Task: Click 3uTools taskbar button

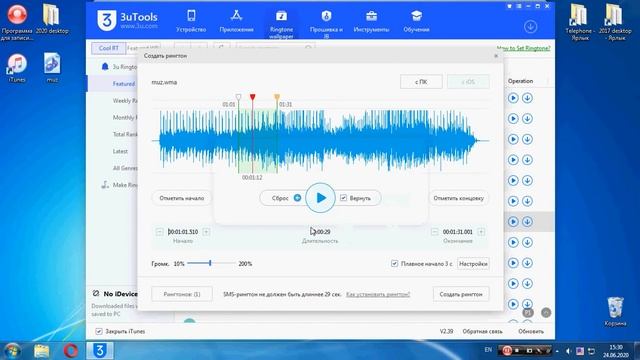Action: click(x=100, y=351)
